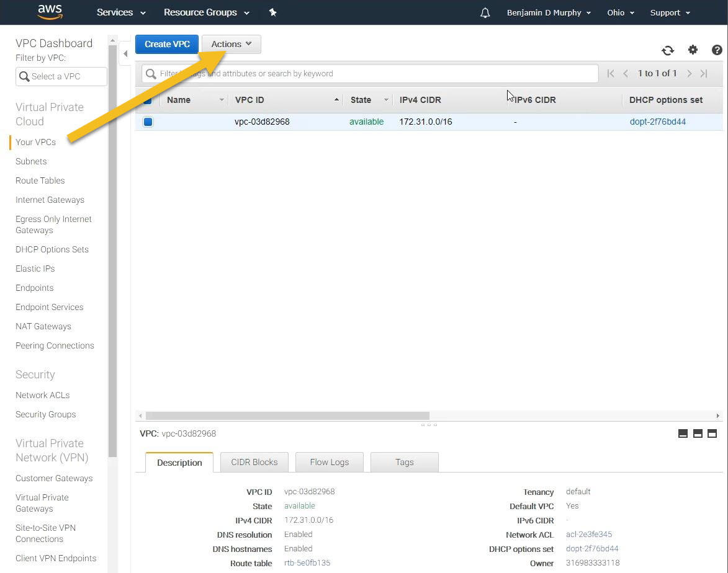Open table settings gear icon

click(693, 50)
